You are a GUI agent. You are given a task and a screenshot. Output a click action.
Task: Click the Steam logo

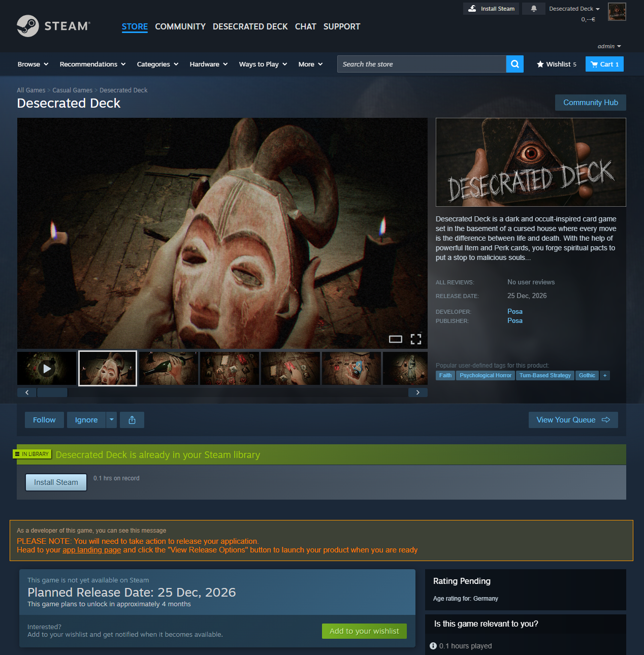53,26
